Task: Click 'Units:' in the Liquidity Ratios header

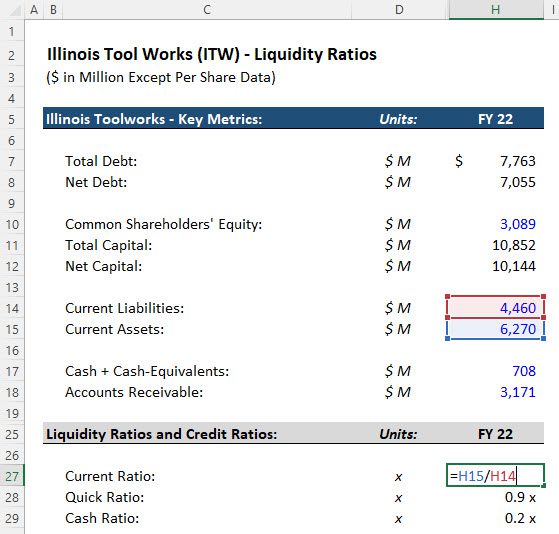Action: tap(398, 434)
